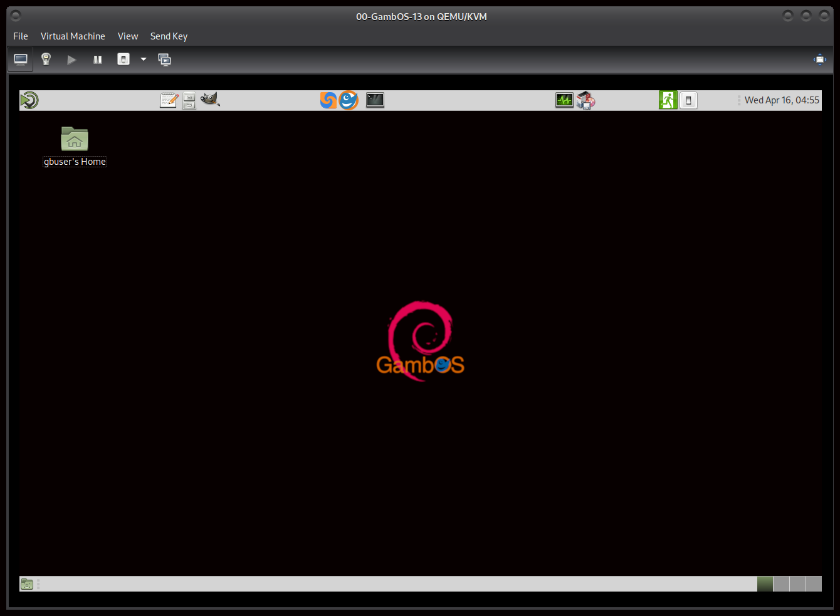Open the file manager cabinet icon
The width and height of the screenshot is (840, 616).
point(189,100)
